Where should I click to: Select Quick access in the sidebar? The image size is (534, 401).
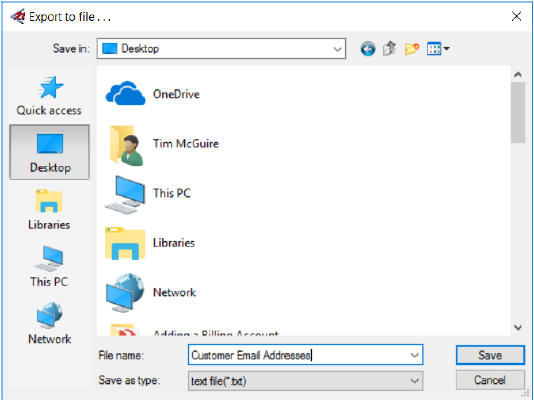pyautogui.click(x=49, y=96)
